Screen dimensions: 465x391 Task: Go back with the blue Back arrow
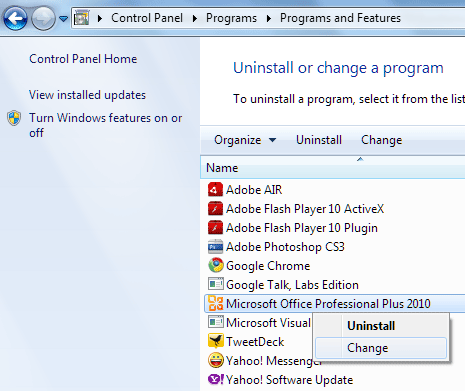pyautogui.click(x=15, y=18)
